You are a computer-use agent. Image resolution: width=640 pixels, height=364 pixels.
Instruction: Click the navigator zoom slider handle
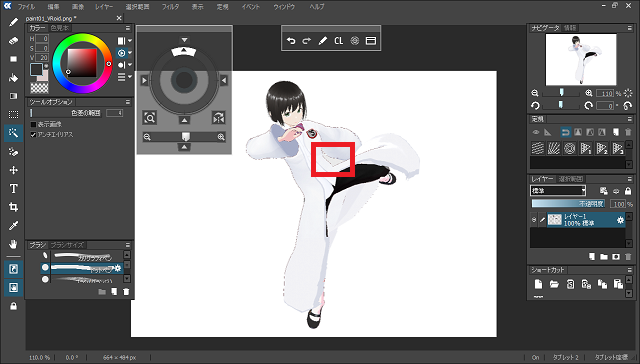tap(562, 93)
